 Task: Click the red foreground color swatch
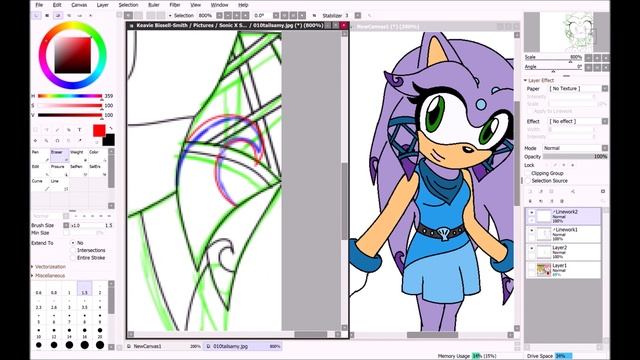pos(99,131)
